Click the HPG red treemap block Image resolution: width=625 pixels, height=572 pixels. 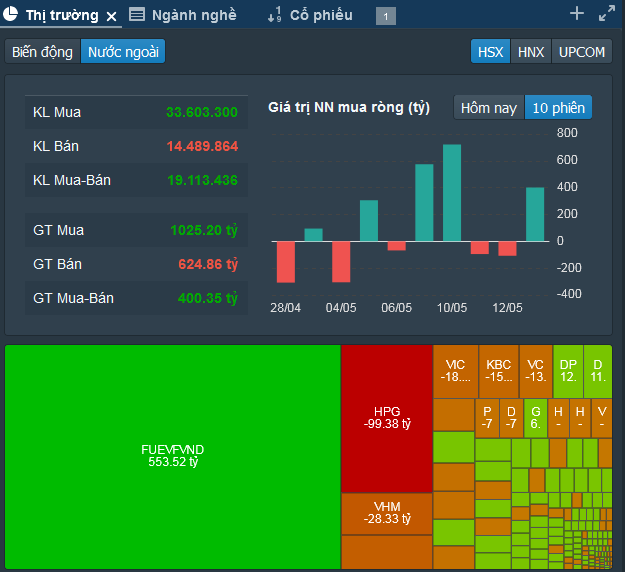(386, 418)
